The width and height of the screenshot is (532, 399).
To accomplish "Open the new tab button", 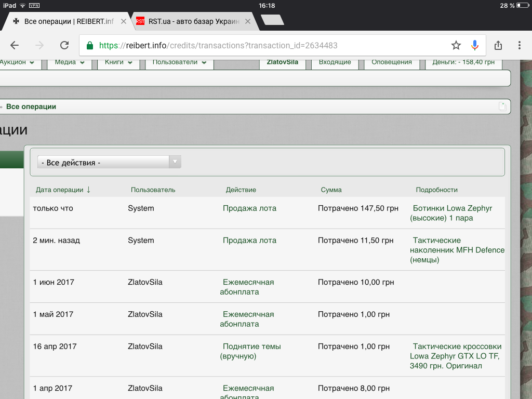I will click(x=272, y=20).
